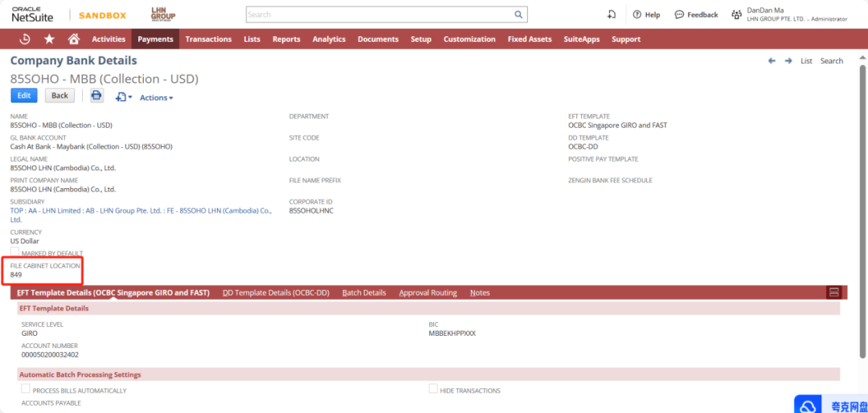Toggle the Hide Transactions checkbox

(433, 389)
